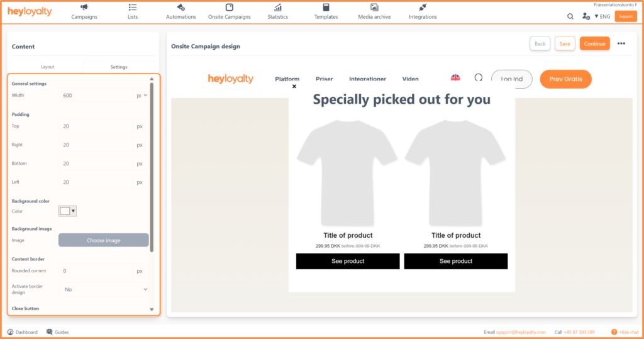Click the Integrations plug icon

pos(423,8)
